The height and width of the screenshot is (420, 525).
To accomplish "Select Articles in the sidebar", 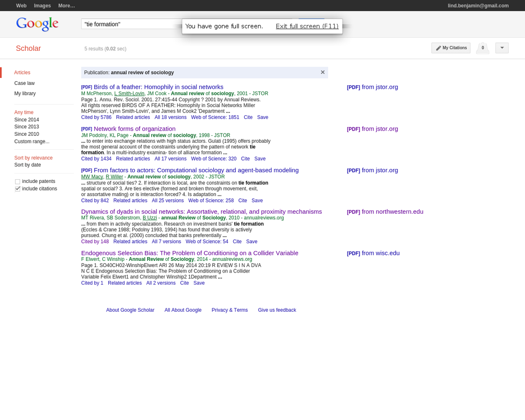I will (22, 72).
